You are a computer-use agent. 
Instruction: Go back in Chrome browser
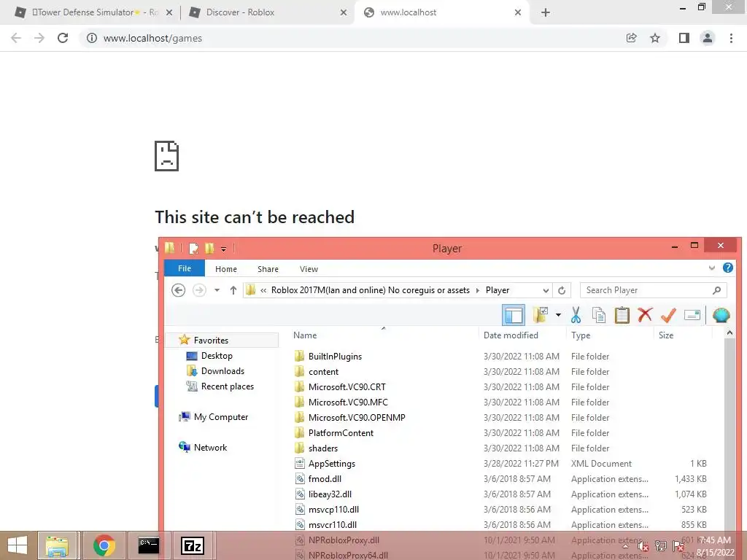(16, 38)
